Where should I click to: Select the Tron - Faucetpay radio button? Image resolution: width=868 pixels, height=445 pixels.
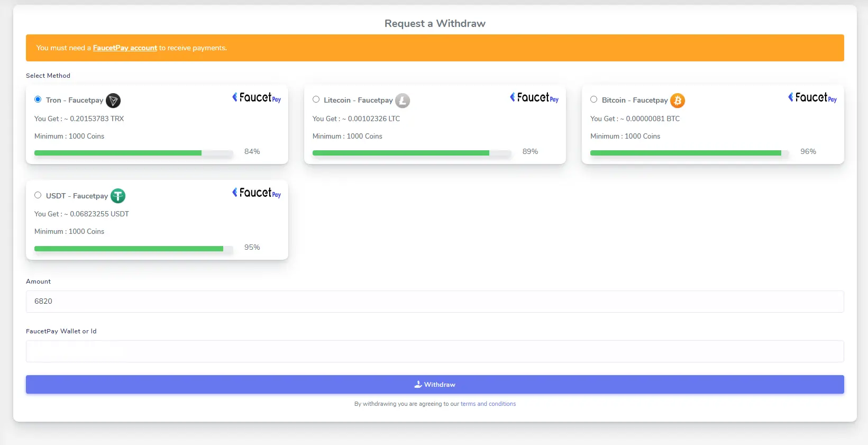38,99
